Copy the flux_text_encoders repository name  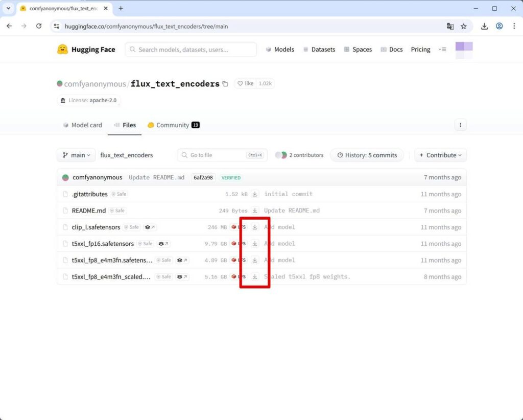(225, 84)
